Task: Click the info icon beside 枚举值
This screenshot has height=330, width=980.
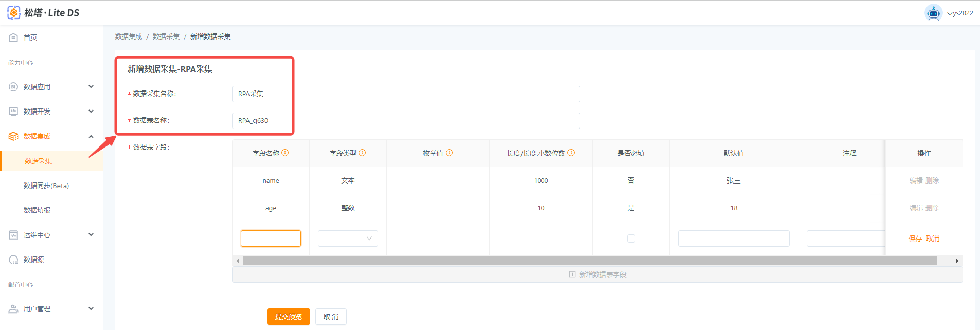Action: click(449, 153)
